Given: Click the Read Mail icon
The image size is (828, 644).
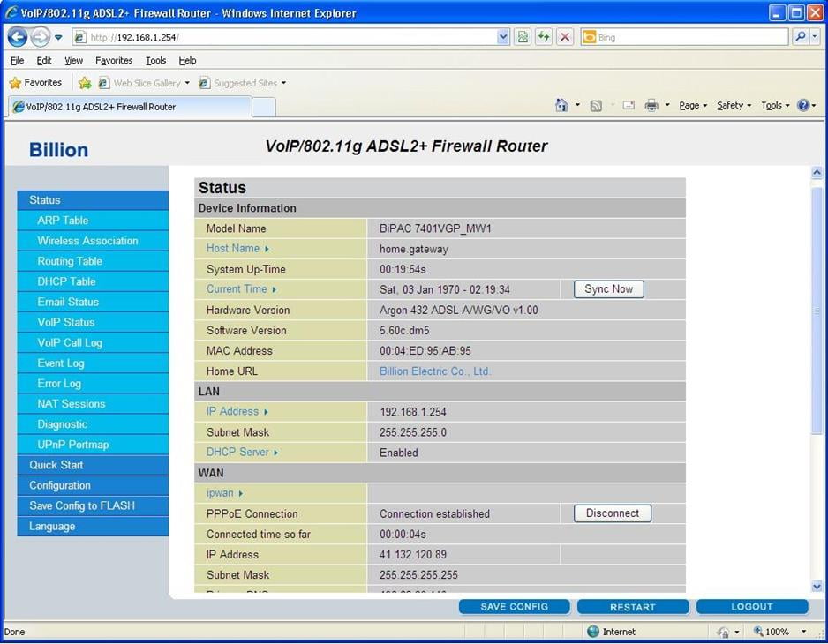Looking at the screenshot, I should 629,106.
